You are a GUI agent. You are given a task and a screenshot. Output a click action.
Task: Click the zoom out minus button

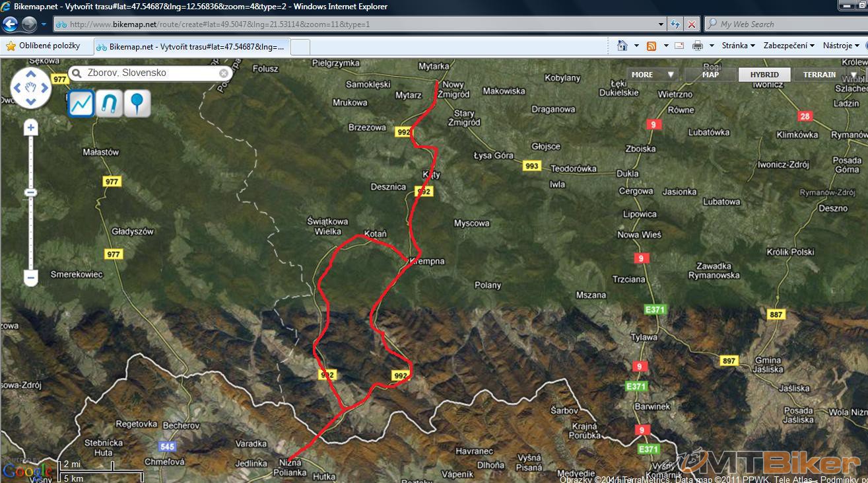[30, 278]
